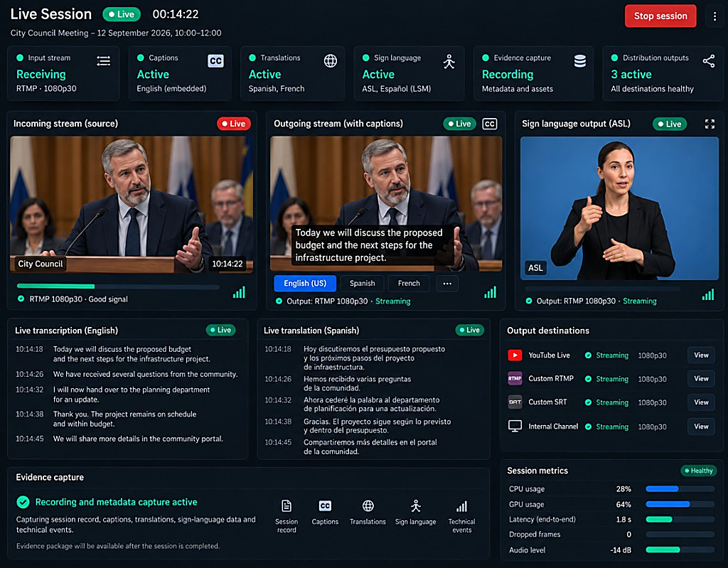Click the red Live badge on Incoming stream
728x568 pixels.
(x=234, y=124)
